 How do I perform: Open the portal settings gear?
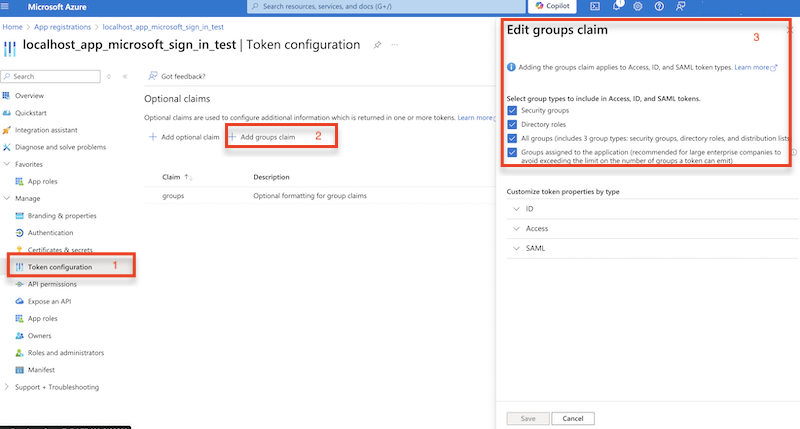(x=638, y=6)
